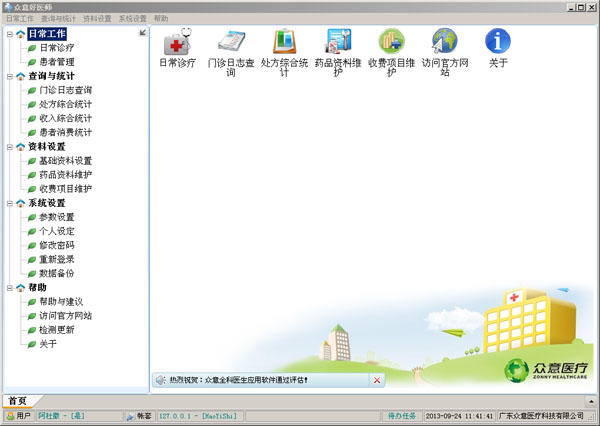This screenshot has height=426, width=600.
Task: Select 重新登录 in the sidebar tree
Action: point(57,260)
